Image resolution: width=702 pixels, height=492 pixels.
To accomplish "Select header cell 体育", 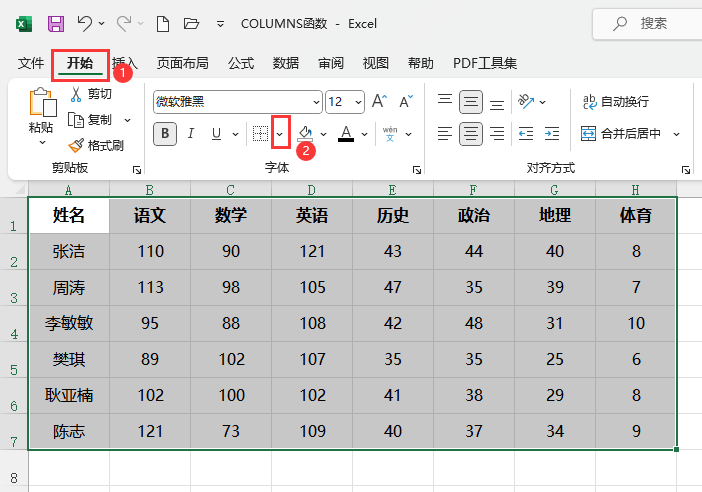I will (636, 215).
